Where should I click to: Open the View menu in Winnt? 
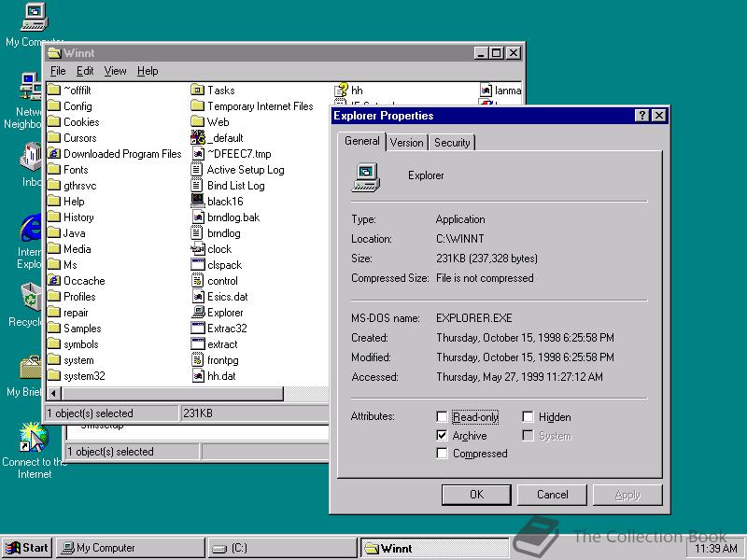pos(115,71)
